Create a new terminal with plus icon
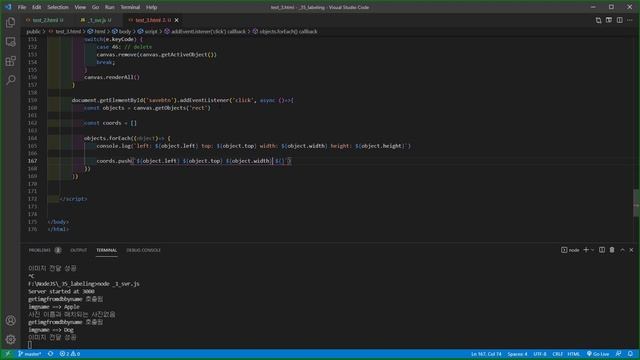 pyautogui.click(x=586, y=250)
